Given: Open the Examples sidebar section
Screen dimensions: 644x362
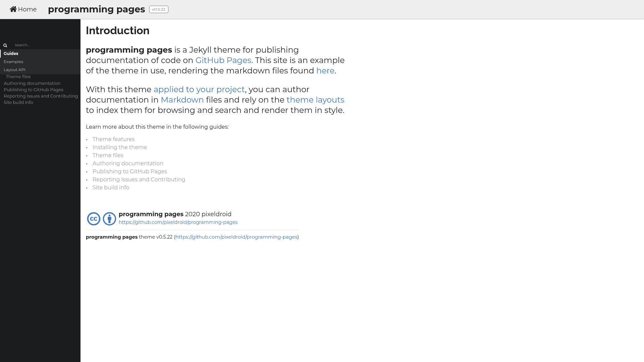Looking at the screenshot, I should 40,62.
